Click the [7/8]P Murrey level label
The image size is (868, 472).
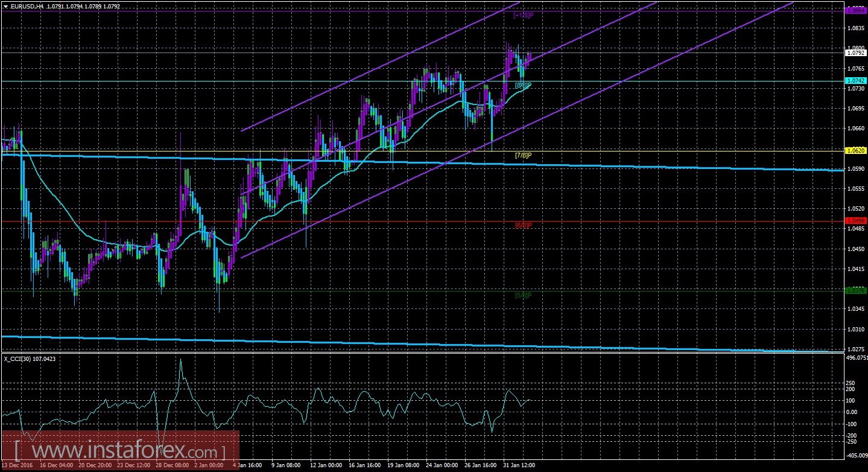(x=523, y=156)
